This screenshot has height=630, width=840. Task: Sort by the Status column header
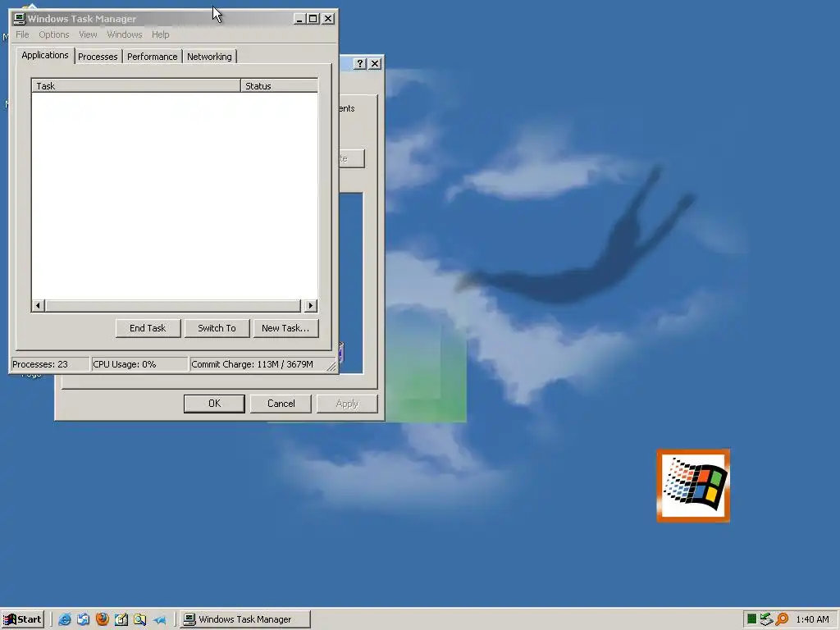(279, 85)
